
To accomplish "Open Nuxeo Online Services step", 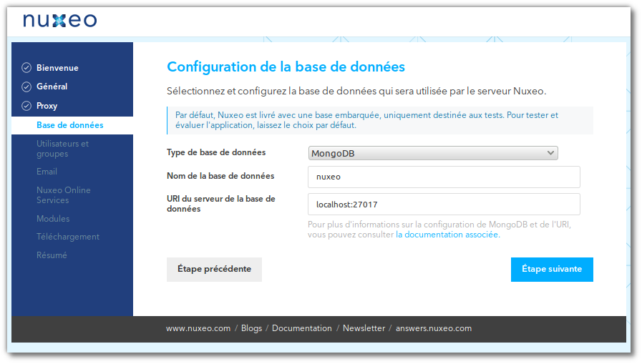I will (x=64, y=195).
